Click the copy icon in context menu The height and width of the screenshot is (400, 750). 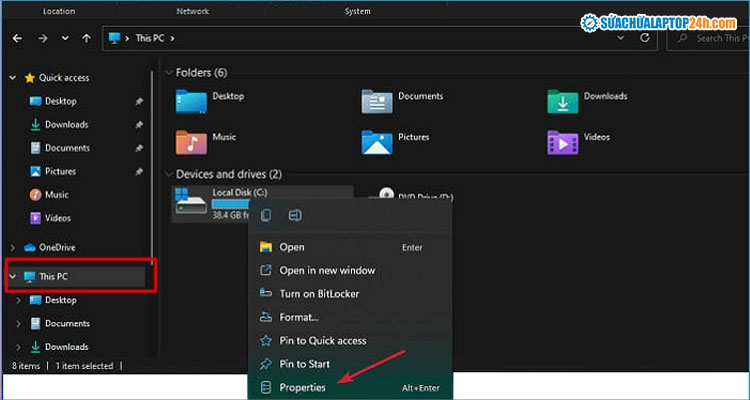pyautogui.click(x=266, y=215)
